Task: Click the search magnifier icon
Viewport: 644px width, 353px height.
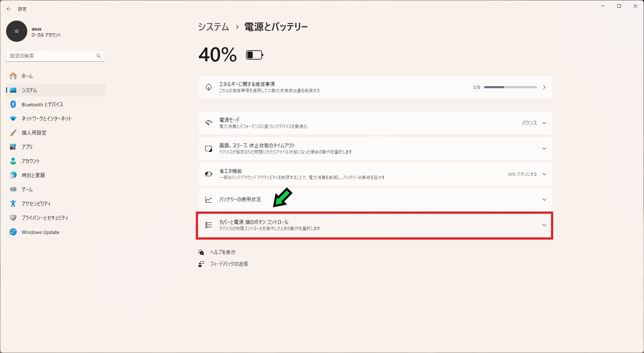Action: (x=99, y=56)
